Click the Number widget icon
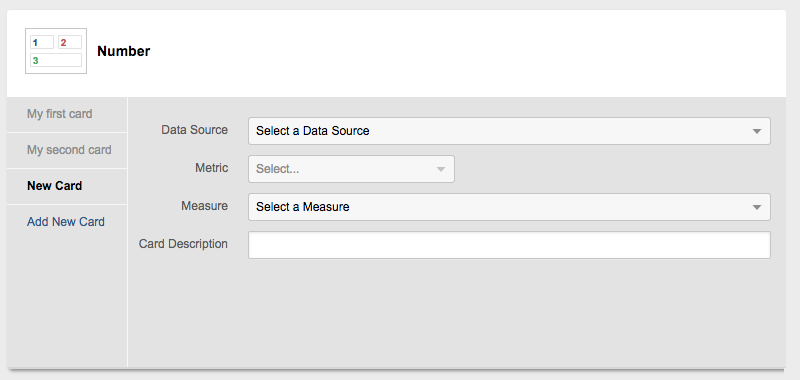The height and width of the screenshot is (380, 800). [56, 51]
